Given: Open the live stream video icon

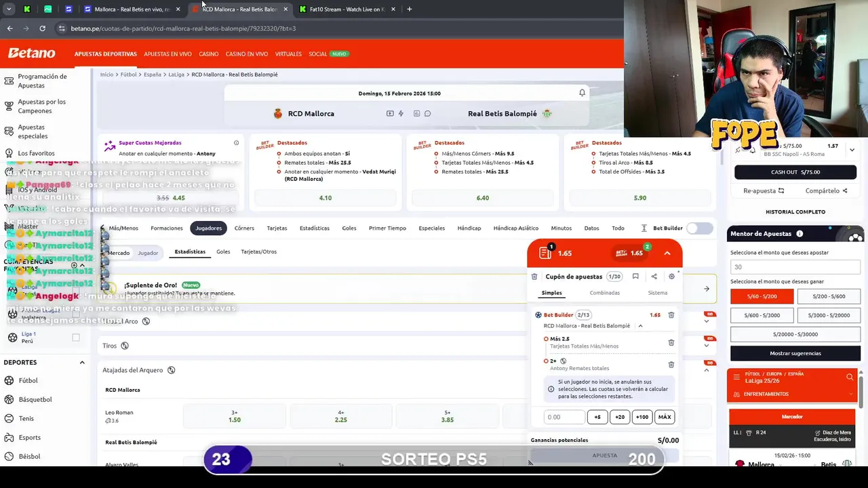Looking at the screenshot, I should (390, 114).
